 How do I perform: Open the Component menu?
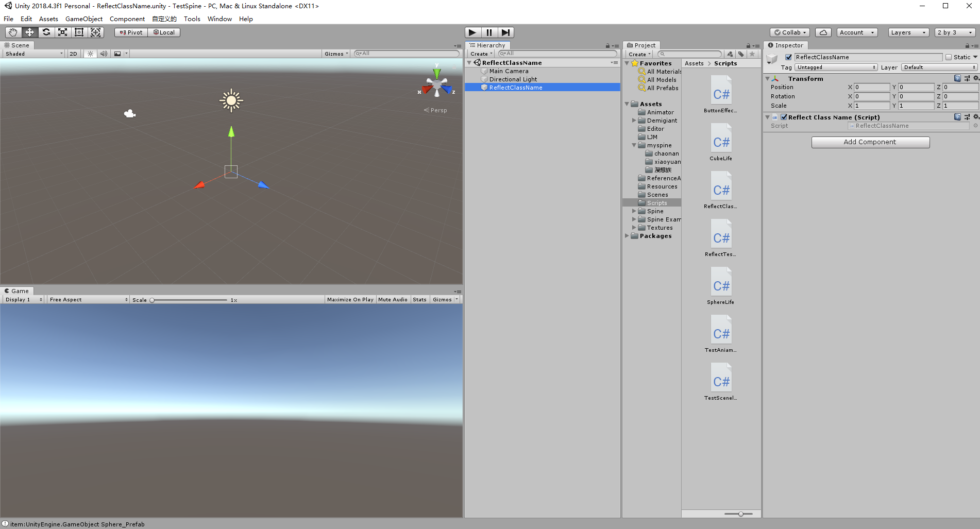127,19
